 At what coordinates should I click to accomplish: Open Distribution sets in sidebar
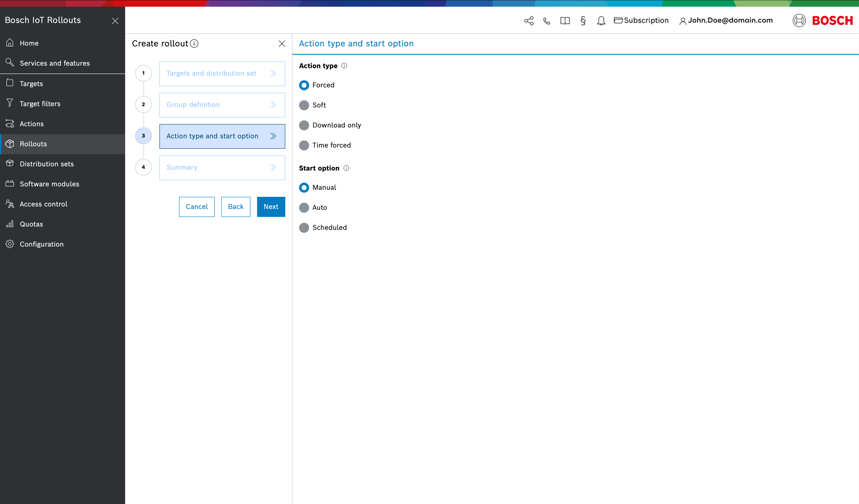pyautogui.click(x=47, y=164)
